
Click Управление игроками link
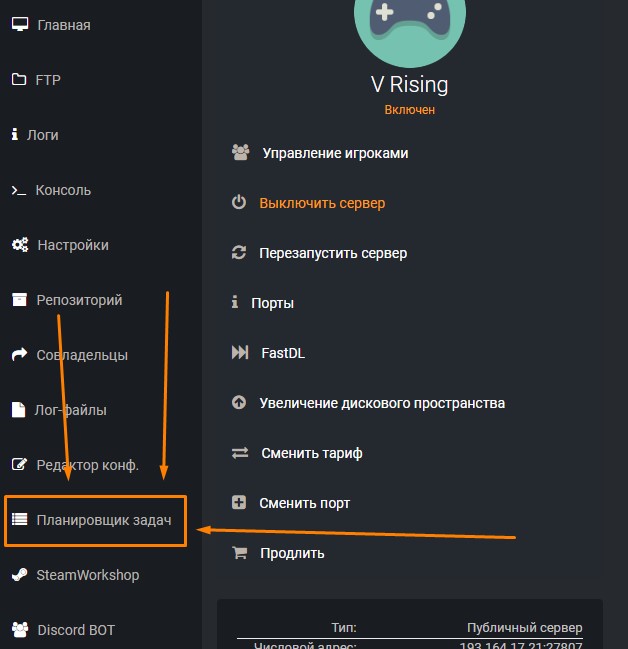(335, 154)
